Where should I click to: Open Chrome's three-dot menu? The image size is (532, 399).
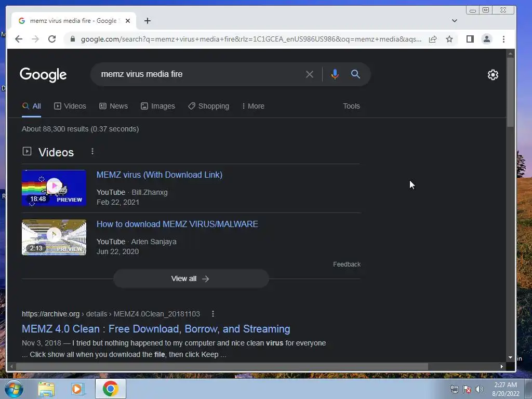(503, 39)
